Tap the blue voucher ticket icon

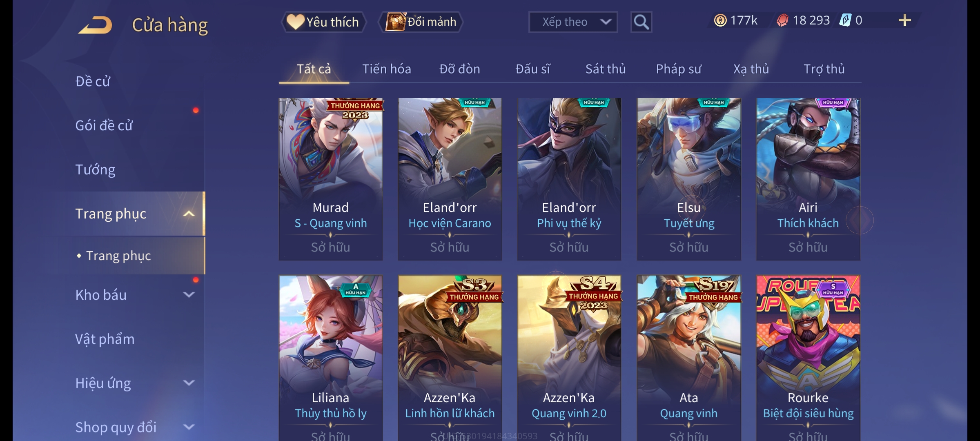coord(845,20)
